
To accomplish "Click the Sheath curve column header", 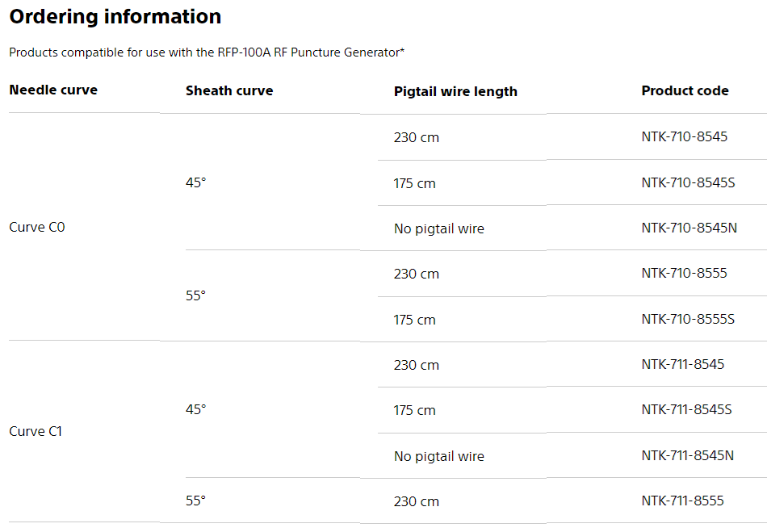I will click(x=229, y=90).
